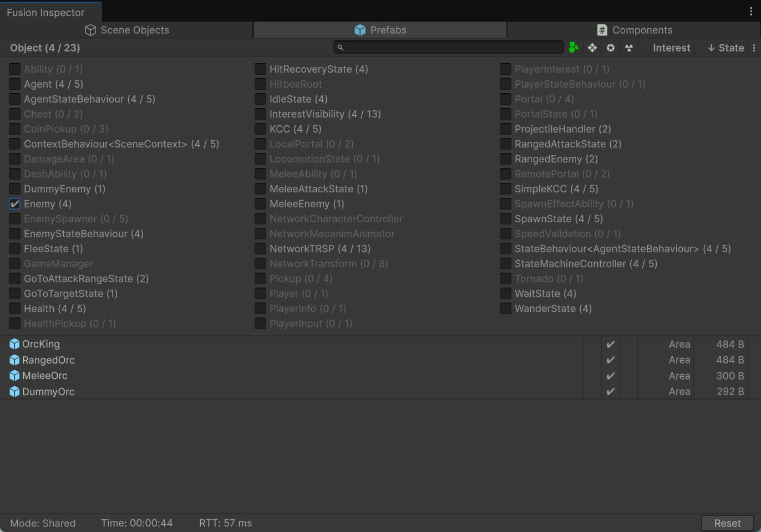Switch to the Scene Objects tab

pyautogui.click(x=127, y=30)
